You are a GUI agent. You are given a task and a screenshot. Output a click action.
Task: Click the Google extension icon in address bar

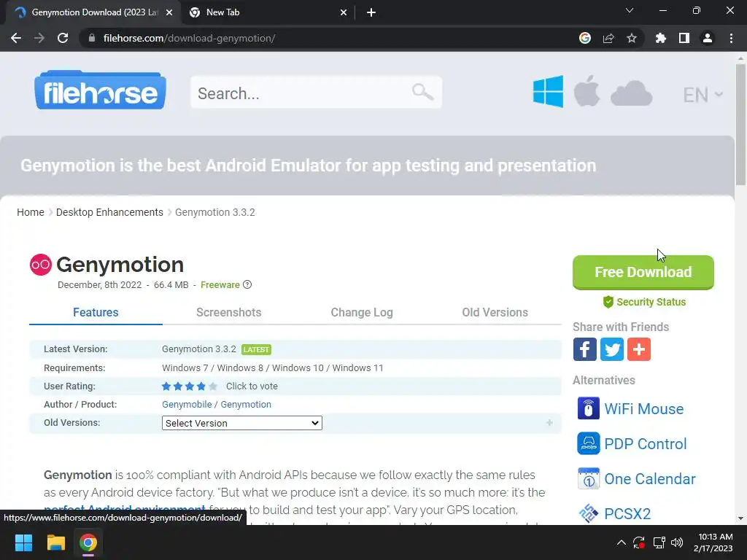pos(585,38)
